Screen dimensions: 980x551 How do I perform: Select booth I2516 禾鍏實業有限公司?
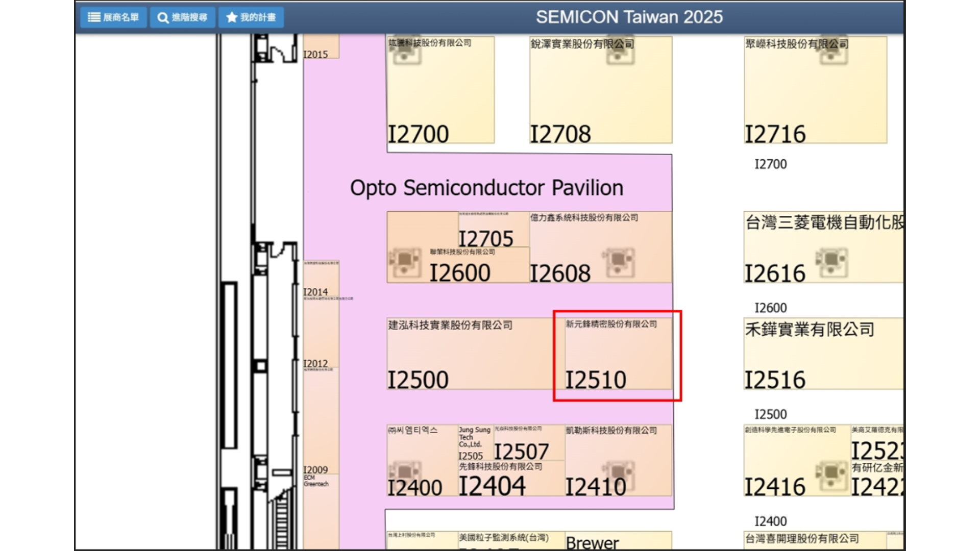[x=823, y=354]
